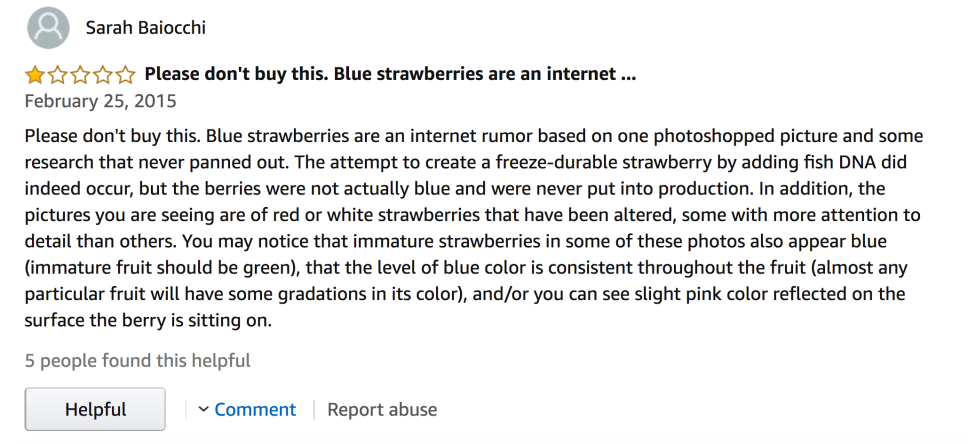Click the ellipsis ending the review title
This screenshot has width=968, height=444.
pos(628,75)
